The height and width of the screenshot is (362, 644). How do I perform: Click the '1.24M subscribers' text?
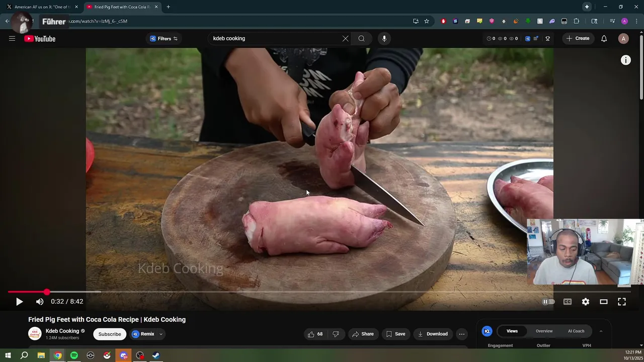pos(62,338)
